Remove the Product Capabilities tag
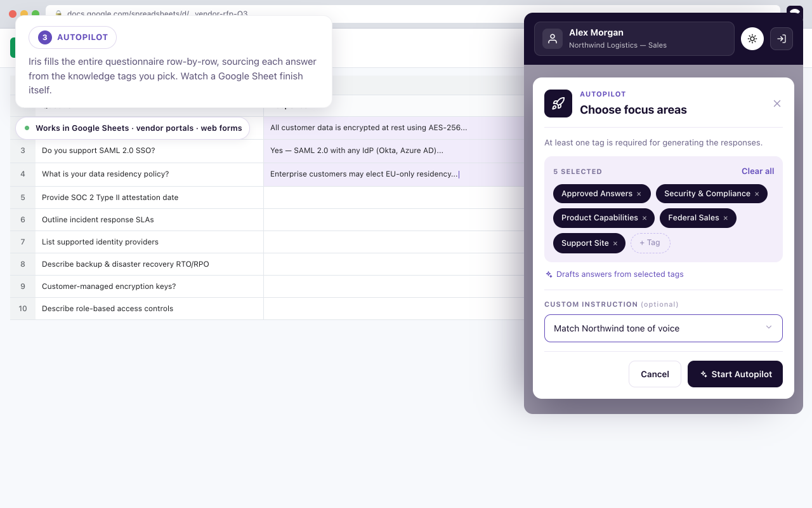 (645, 218)
